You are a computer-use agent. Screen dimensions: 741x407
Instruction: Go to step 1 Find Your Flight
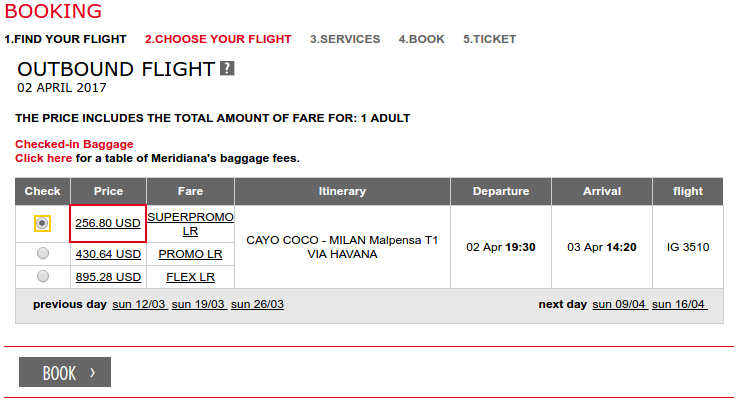[x=65, y=39]
